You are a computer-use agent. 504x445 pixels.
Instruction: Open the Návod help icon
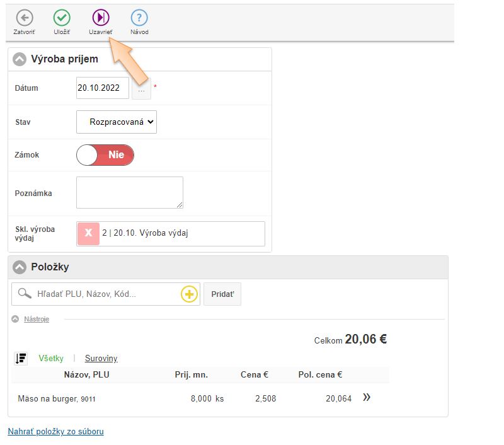tap(139, 18)
